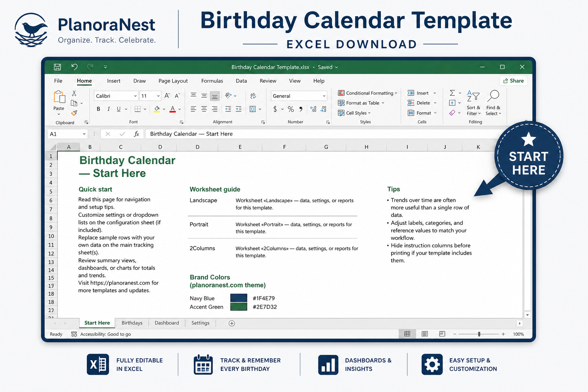Click Format in Cells group

tap(422, 113)
